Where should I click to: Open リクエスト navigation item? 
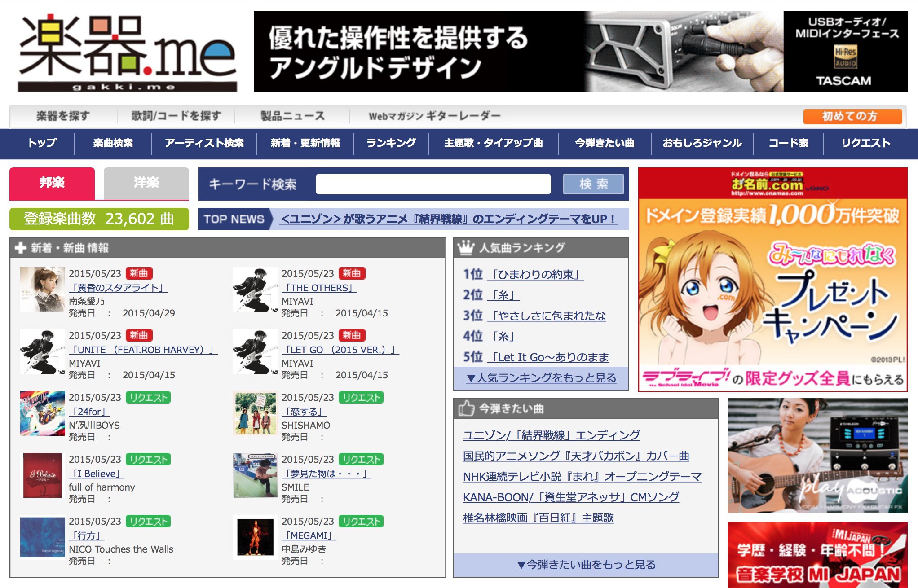866,143
